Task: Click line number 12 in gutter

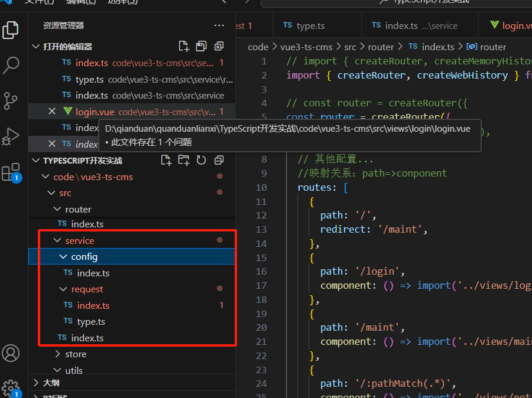Action: tap(261, 216)
